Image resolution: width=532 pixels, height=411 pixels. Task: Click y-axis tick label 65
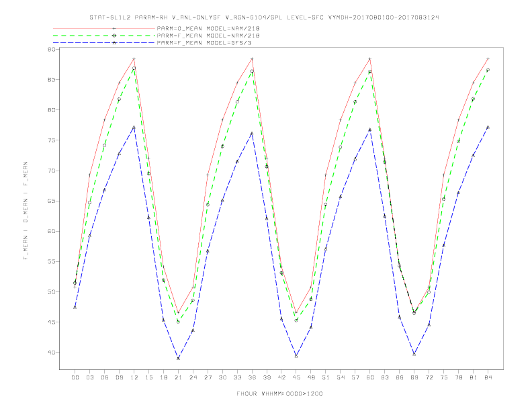[52, 201]
